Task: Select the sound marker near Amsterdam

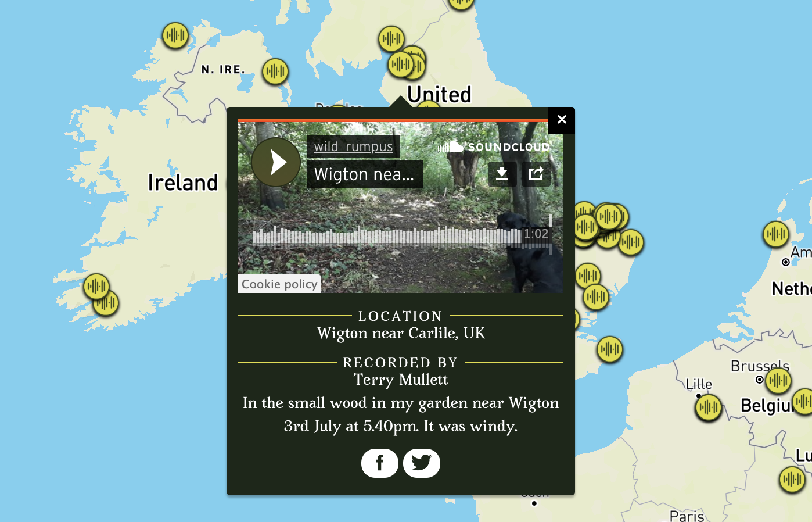Action: coord(776,234)
